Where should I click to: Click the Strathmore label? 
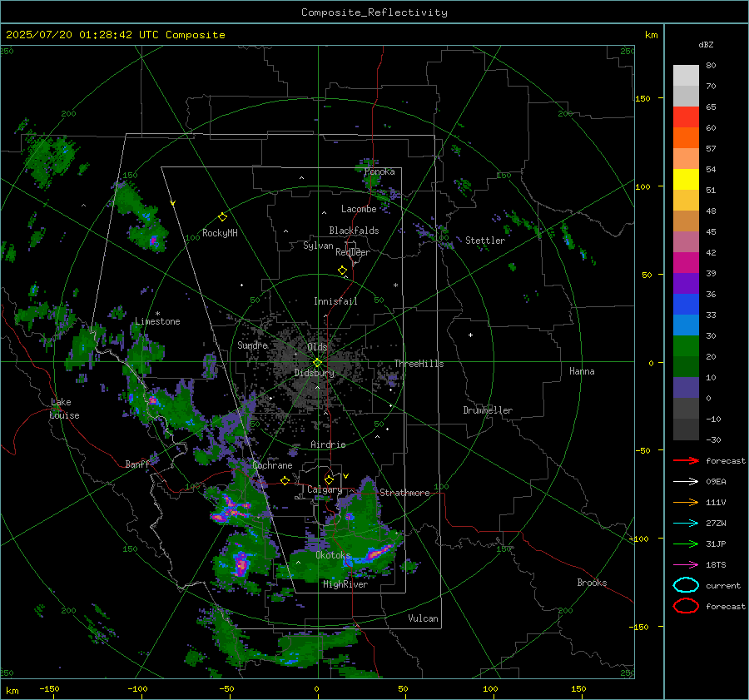point(404,493)
